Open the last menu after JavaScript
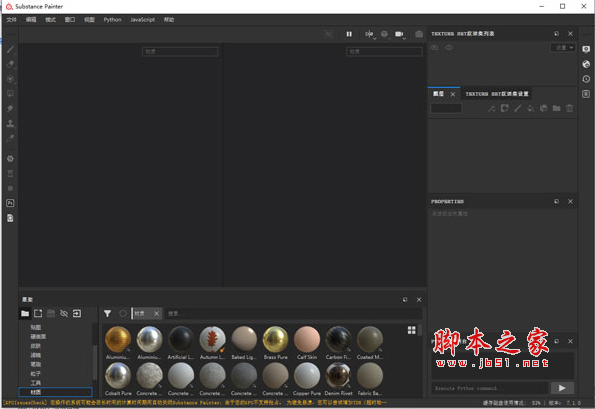 tap(169, 20)
